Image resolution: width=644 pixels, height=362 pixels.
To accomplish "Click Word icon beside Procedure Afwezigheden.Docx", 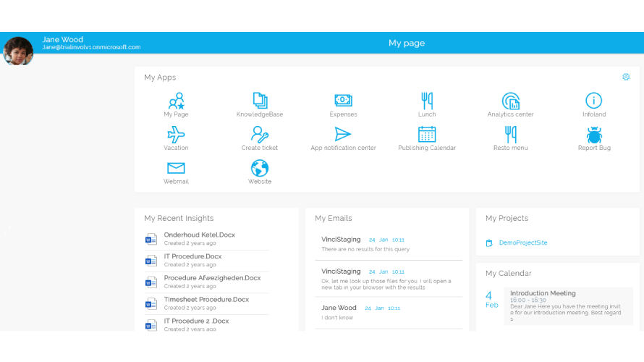I will [x=151, y=282].
